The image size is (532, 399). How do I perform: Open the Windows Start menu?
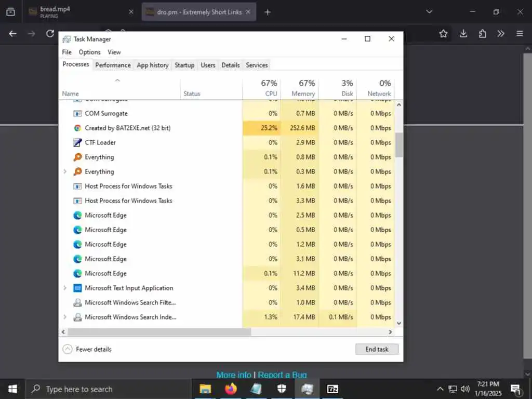(x=12, y=389)
